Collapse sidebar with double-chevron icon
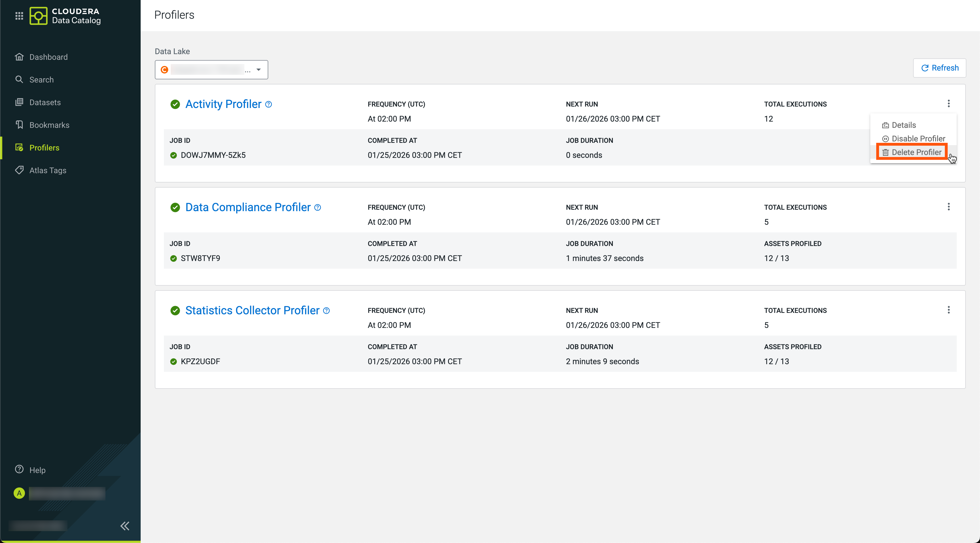 (125, 526)
